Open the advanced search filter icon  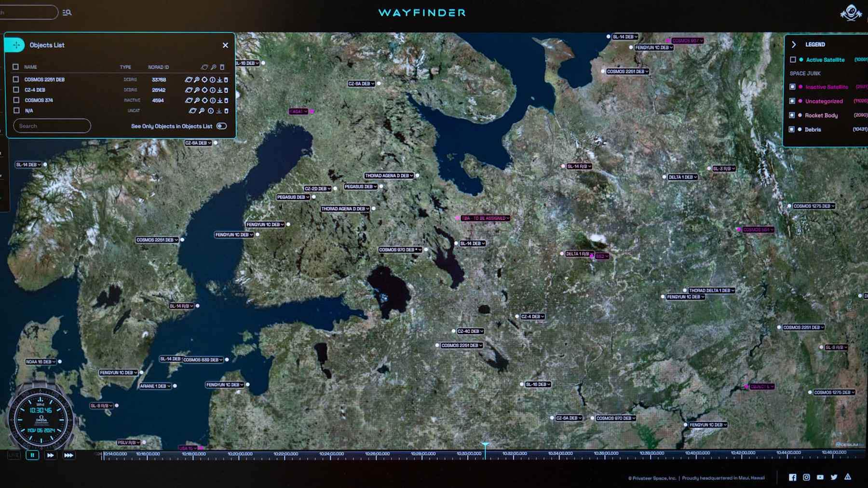pos(67,13)
